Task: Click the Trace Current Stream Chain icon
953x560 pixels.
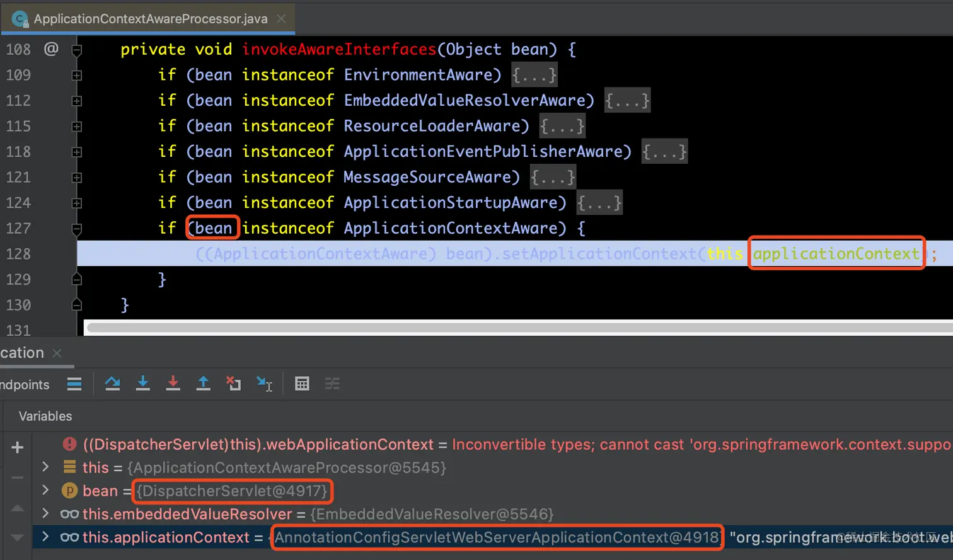Action: pyautogui.click(x=332, y=384)
